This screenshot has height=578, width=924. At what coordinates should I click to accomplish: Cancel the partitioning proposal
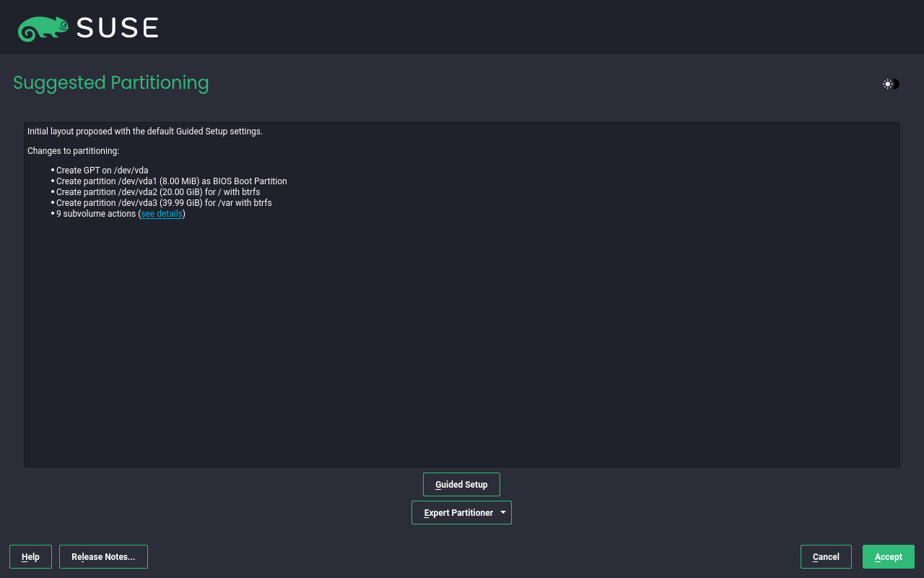(x=826, y=557)
